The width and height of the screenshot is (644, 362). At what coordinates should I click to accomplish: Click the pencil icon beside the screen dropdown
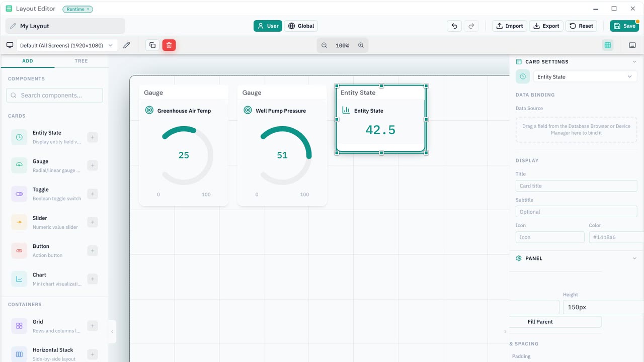point(127,45)
